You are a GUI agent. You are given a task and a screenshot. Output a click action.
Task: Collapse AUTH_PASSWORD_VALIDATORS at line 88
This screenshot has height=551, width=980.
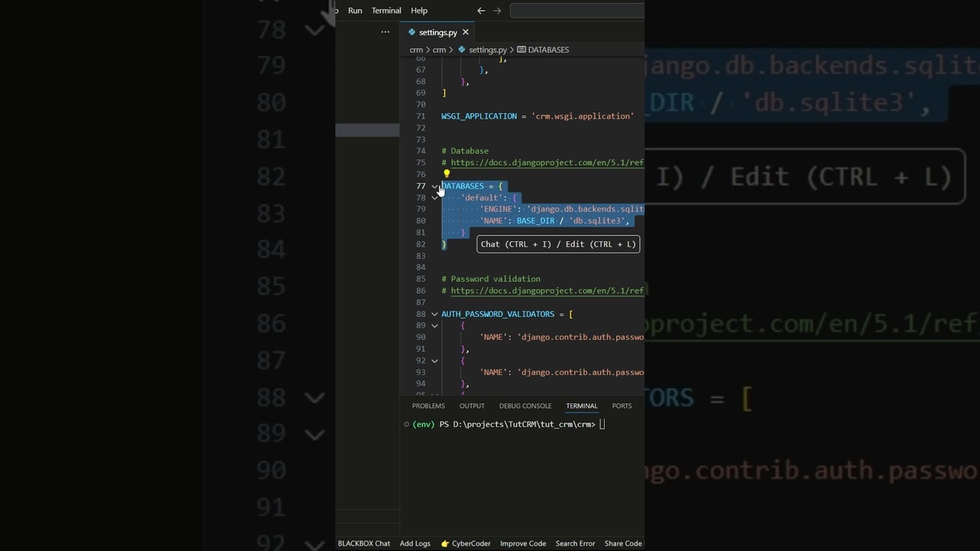pos(434,314)
